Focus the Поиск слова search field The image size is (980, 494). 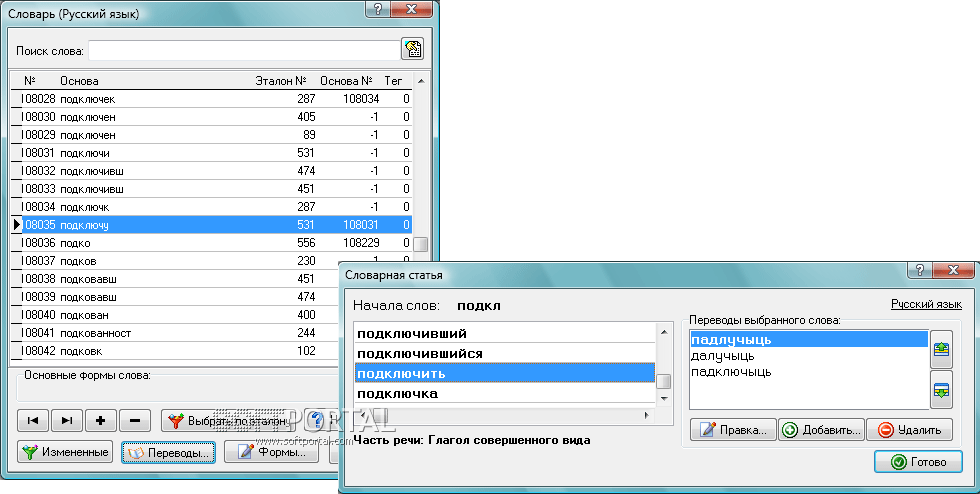pos(244,51)
